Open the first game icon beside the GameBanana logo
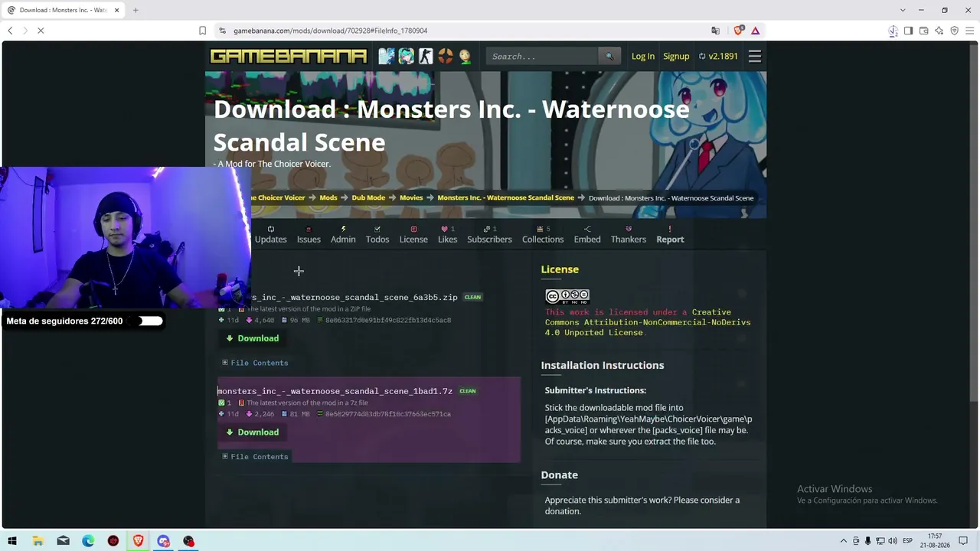980x551 pixels. coord(387,56)
